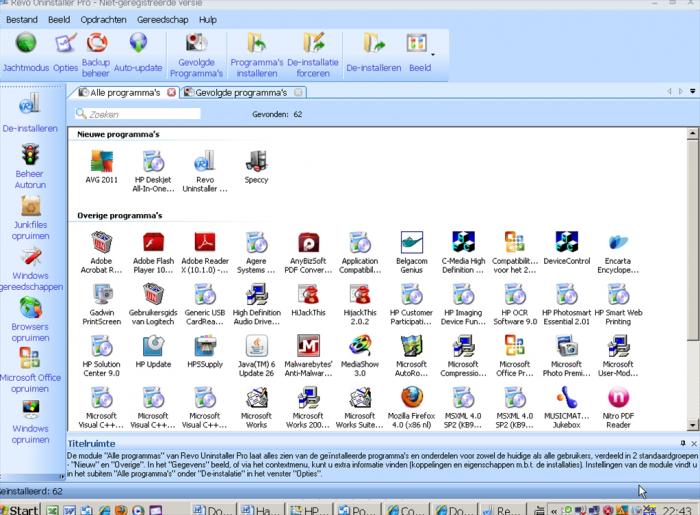Open Browsers opruimen in sidebar
Viewport: 700px width, 515px height.
click(30, 320)
